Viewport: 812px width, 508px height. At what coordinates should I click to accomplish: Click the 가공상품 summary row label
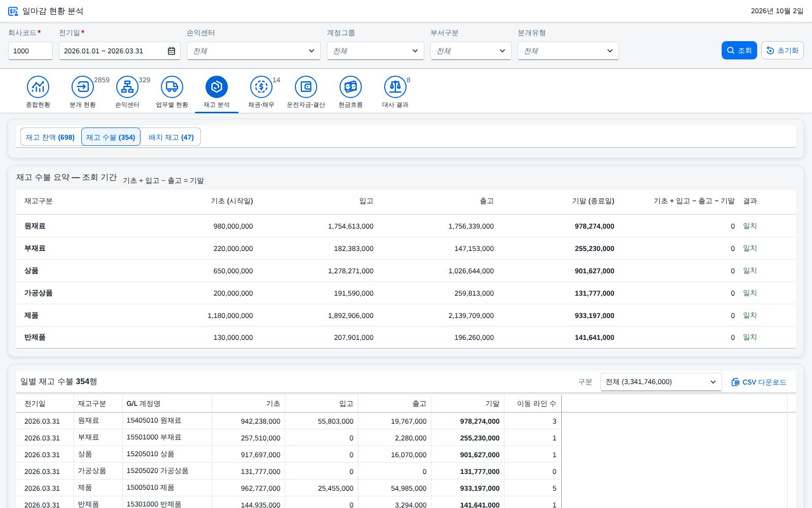click(39, 293)
